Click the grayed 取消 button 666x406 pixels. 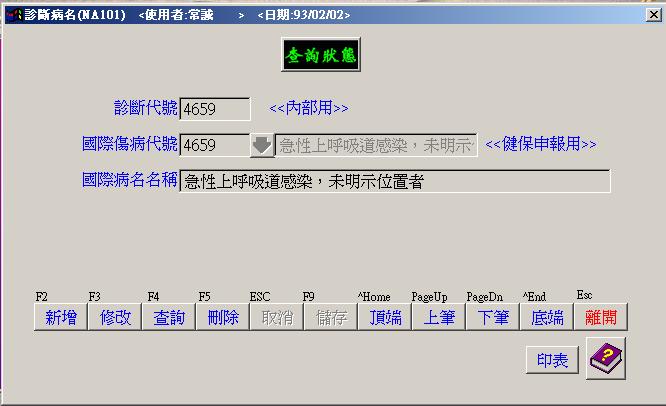coord(277,318)
